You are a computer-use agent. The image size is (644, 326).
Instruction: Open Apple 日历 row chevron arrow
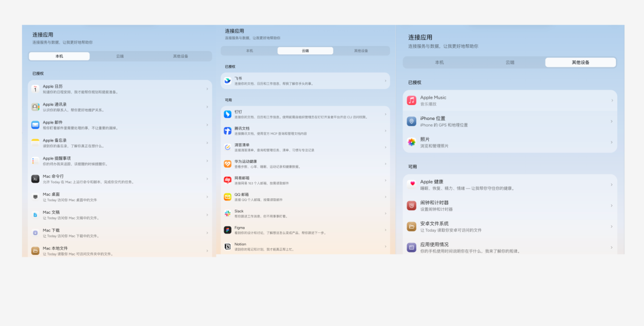tap(207, 89)
